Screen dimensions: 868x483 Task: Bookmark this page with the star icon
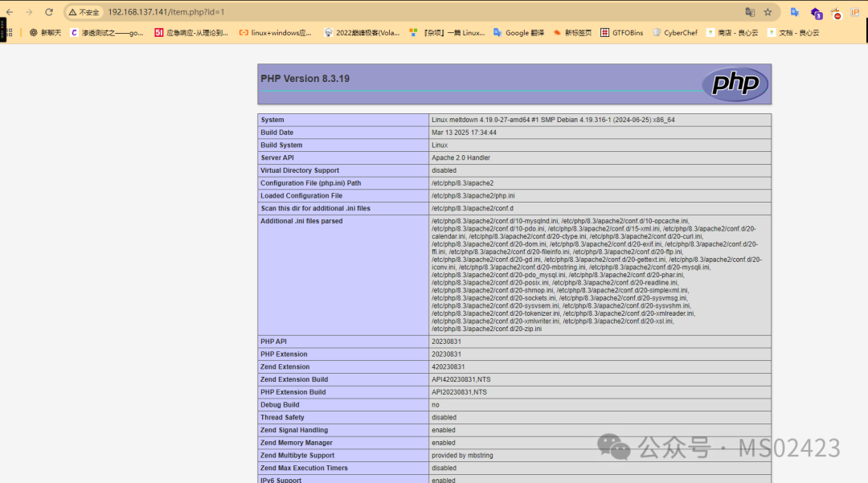[x=768, y=12]
